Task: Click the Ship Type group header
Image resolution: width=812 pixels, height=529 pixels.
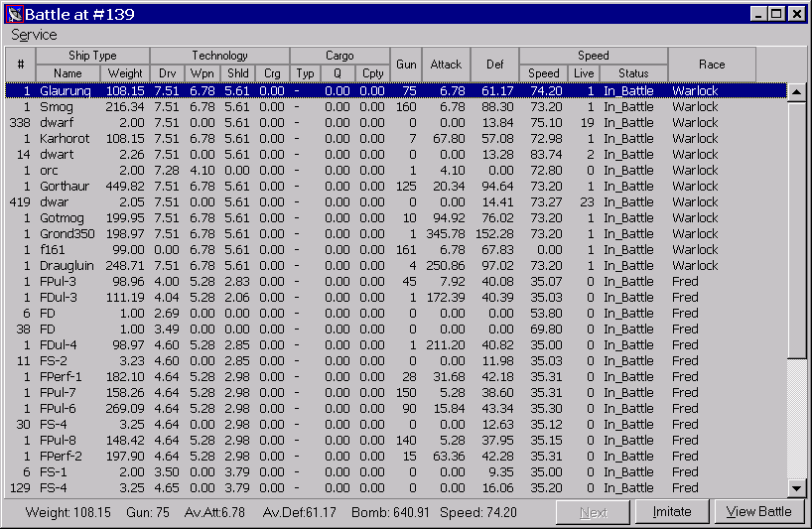Action: pyautogui.click(x=92, y=56)
